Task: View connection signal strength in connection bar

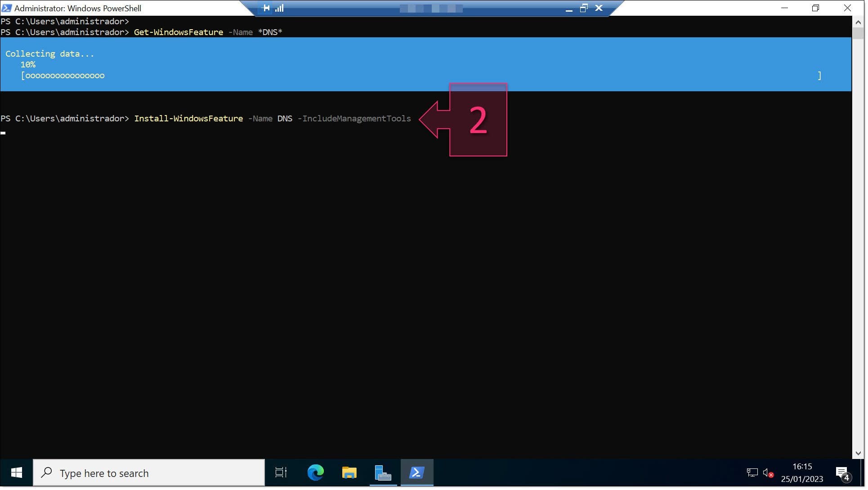Action: [x=280, y=8]
